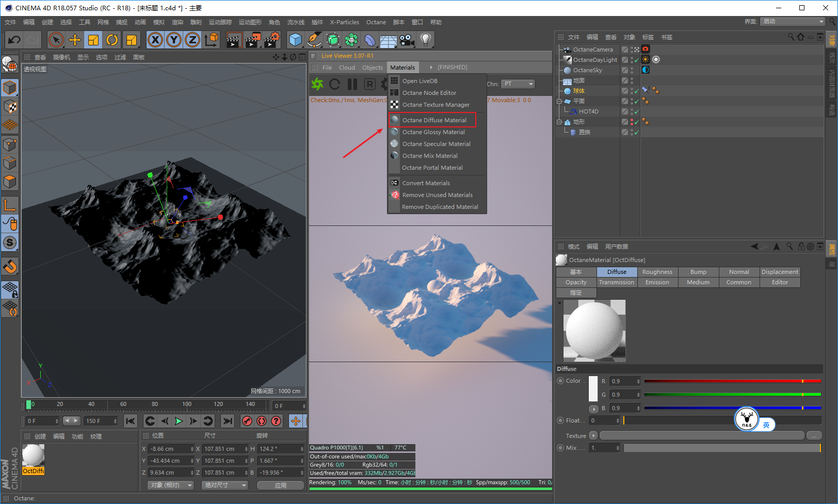Restart the Live Viewer render
Screen dimensions: 838x504
tap(335, 84)
